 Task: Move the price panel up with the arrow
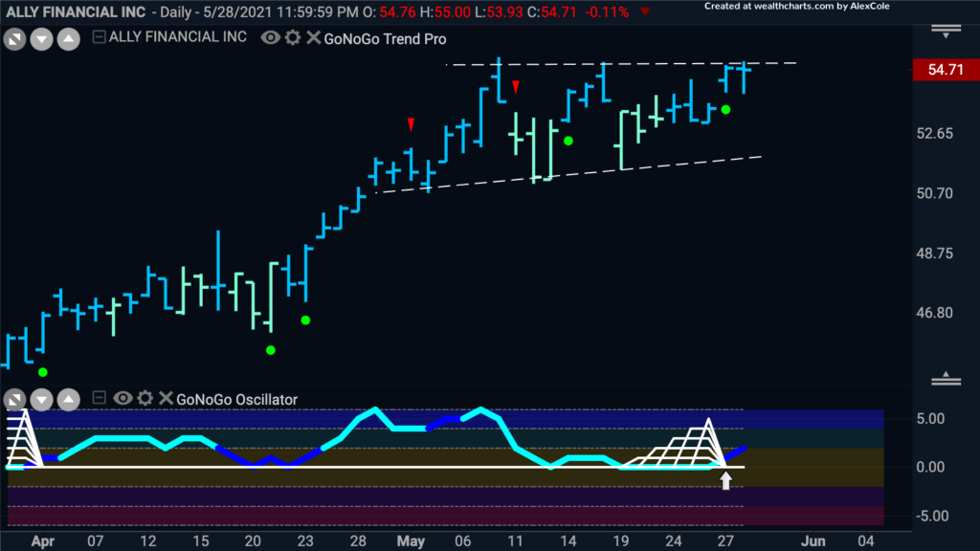pos(68,40)
